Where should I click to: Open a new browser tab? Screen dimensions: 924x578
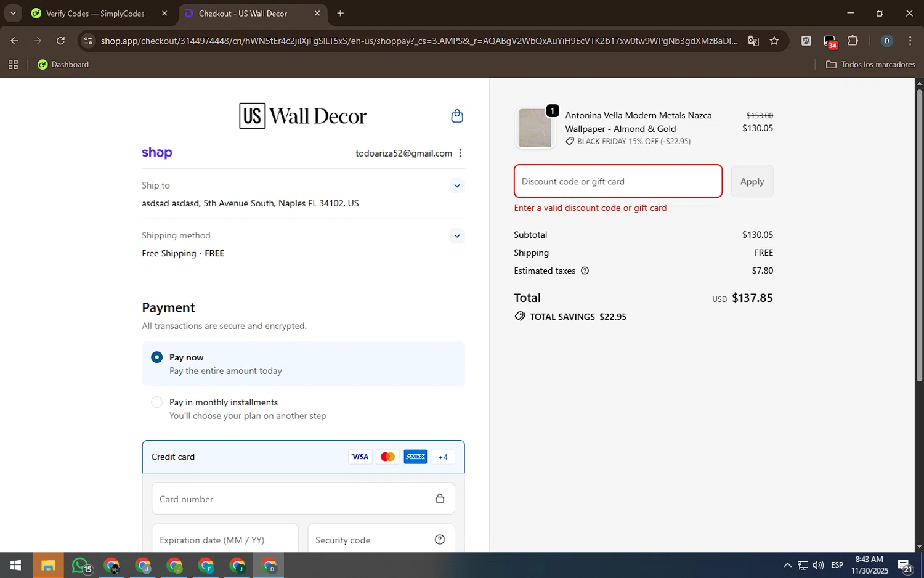coord(340,14)
